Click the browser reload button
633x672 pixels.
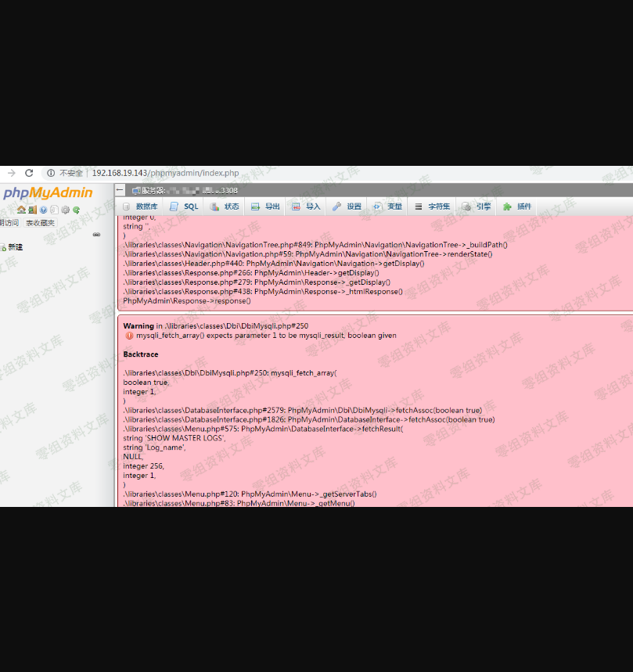(29, 173)
